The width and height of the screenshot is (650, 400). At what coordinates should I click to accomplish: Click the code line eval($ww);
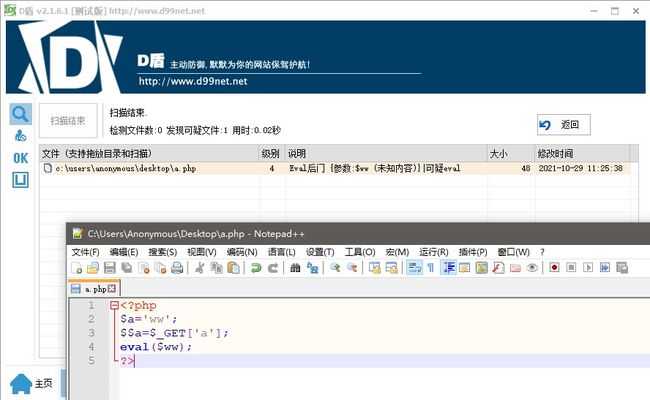[x=156, y=347]
